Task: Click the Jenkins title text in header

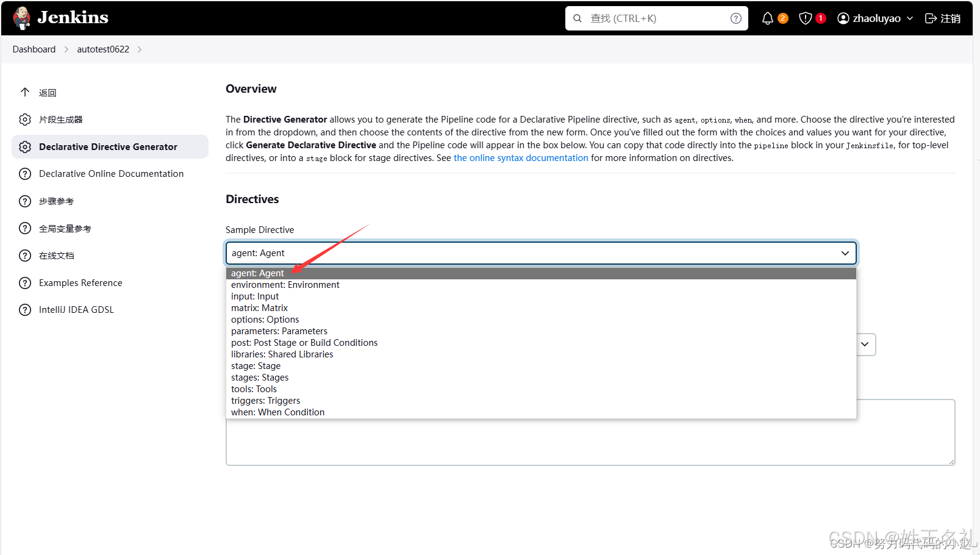Action: click(73, 18)
